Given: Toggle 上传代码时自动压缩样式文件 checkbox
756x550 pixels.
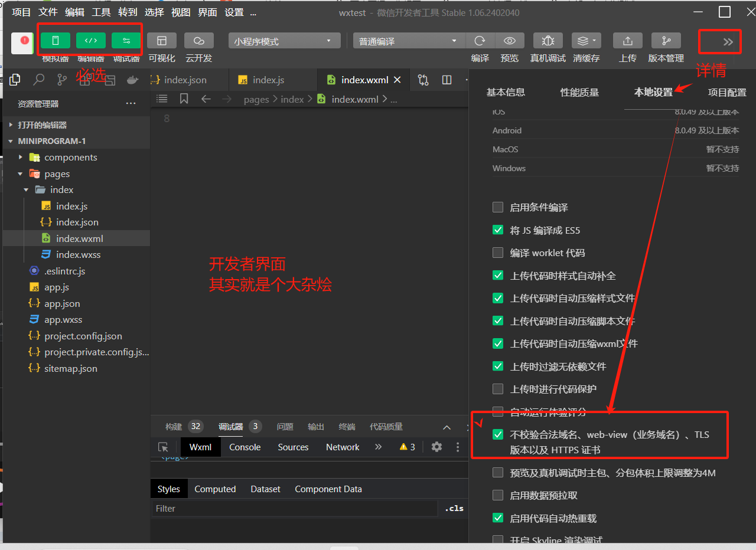Looking at the screenshot, I should pos(498,298).
